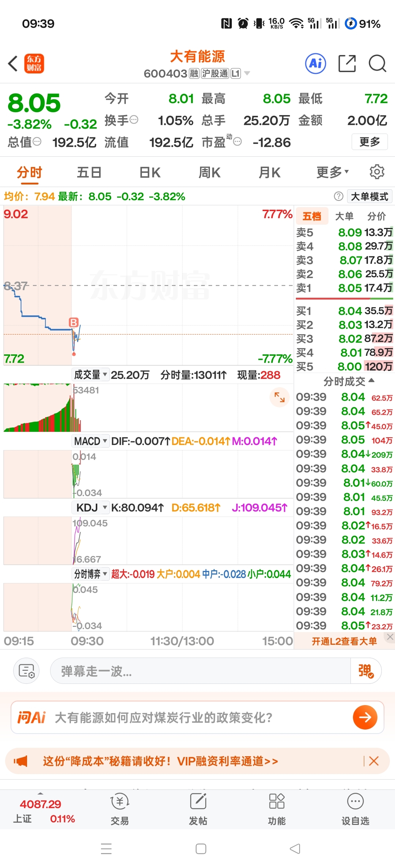Switch to the 周K tab

click(210, 172)
